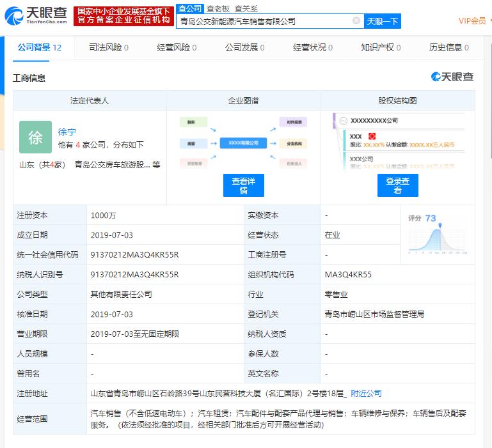Viewport: 492px width, 448px height.
Task: Click the 登录查看 button for equity structure
Action: [397, 185]
